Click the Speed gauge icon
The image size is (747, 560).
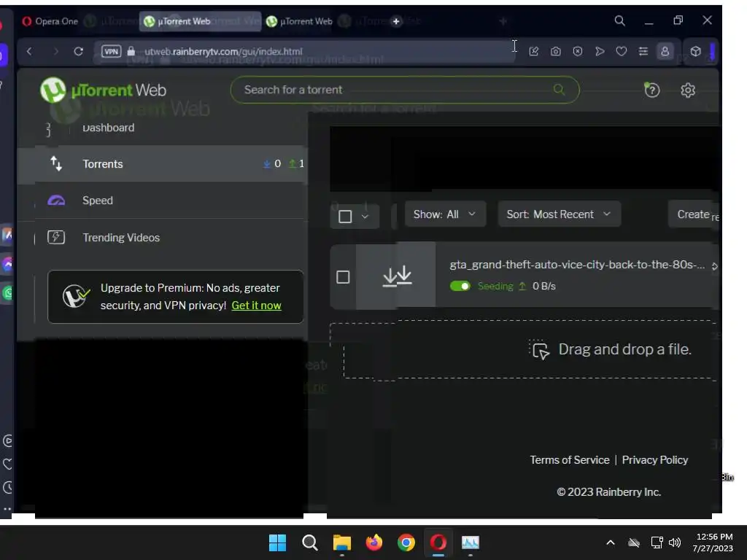(56, 200)
